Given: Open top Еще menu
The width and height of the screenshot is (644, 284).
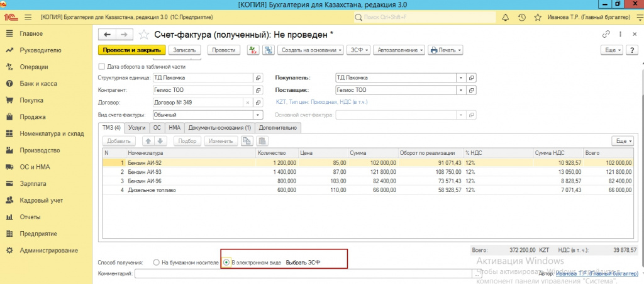Looking at the screenshot, I should 612,50.
